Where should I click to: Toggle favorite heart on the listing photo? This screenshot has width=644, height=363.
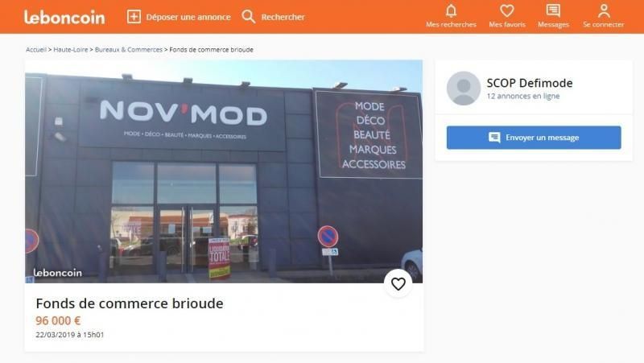coord(398,284)
